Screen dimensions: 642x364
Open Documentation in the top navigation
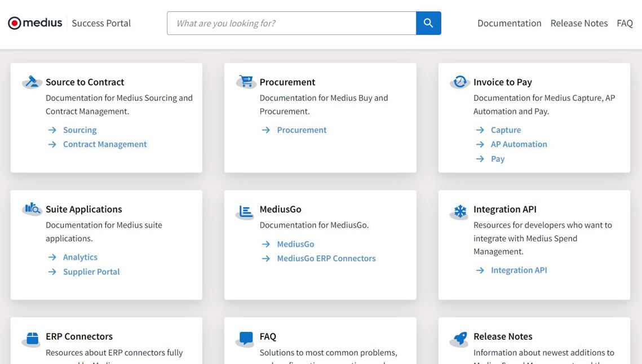point(509,23)
